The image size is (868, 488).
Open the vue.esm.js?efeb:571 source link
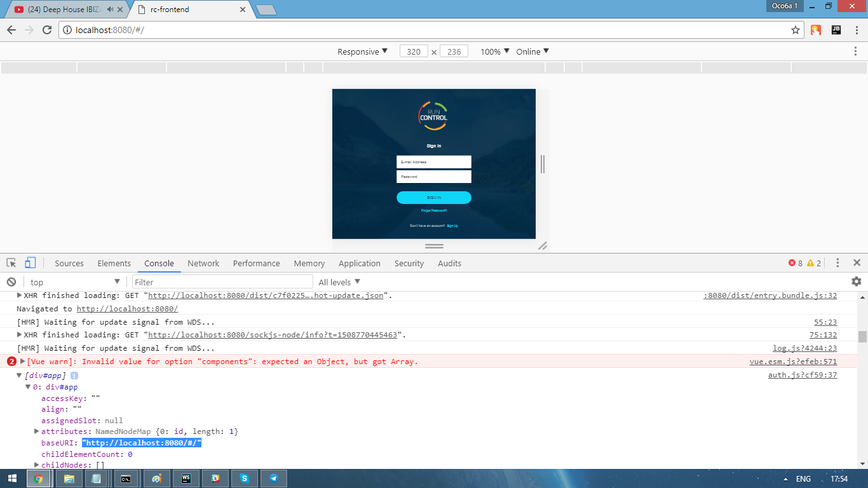pos(793,362)
